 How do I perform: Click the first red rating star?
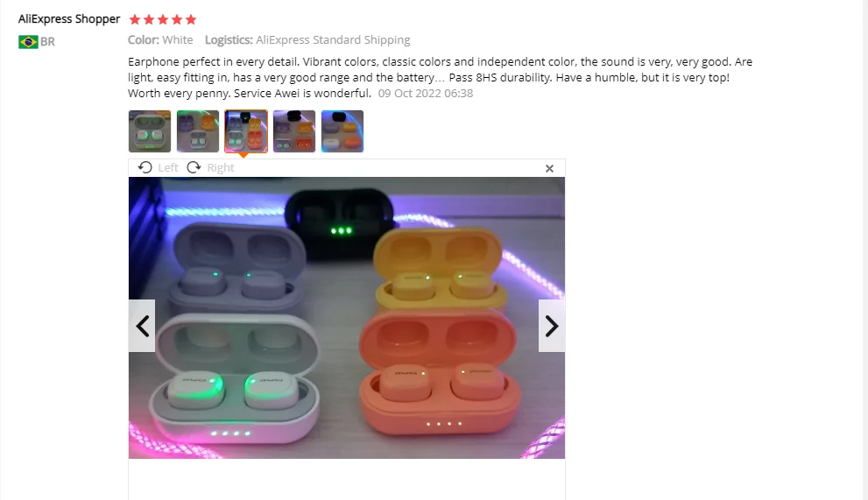(135, 20)
